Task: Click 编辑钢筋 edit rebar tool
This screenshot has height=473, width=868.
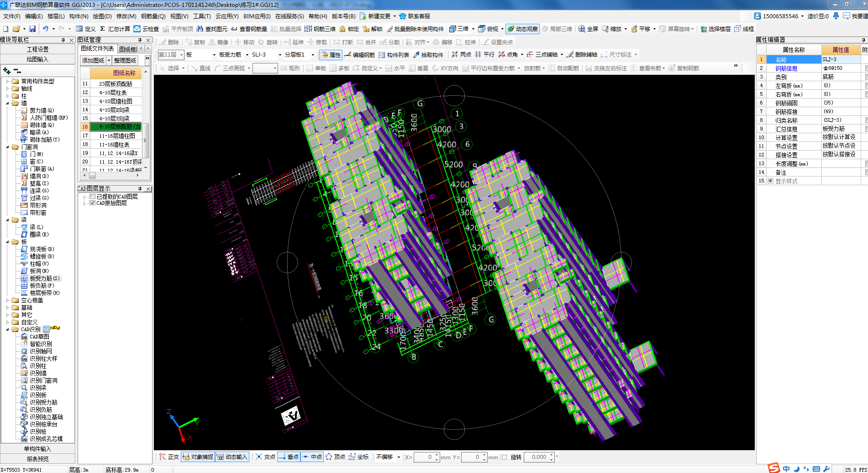Action: click(x=360, y=55)
